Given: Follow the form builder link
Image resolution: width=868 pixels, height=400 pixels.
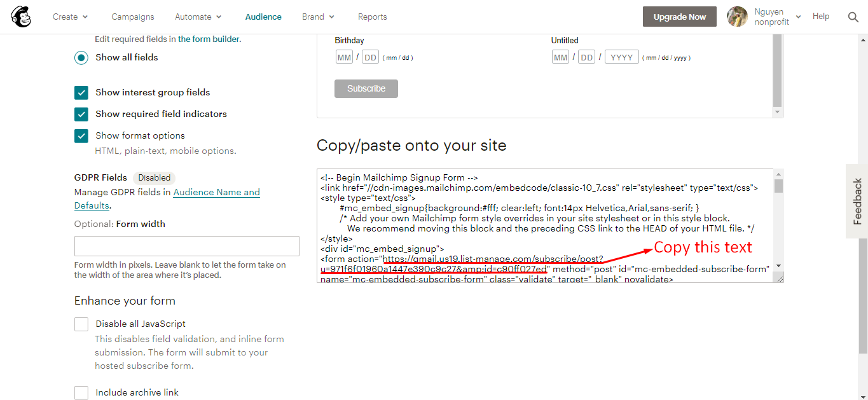Looking at the screenshot, I should click(209, 39).
